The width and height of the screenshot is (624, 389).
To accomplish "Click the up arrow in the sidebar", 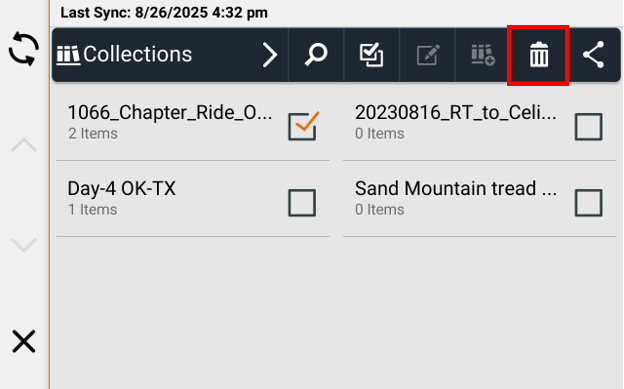I will click(x=24, y=145).
